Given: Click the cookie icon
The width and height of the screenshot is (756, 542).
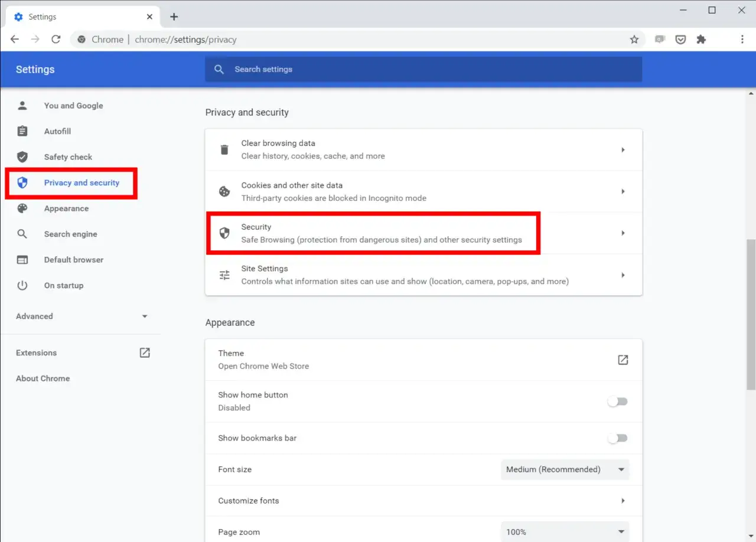Looking at the screenshot, I should pos(224,191).
